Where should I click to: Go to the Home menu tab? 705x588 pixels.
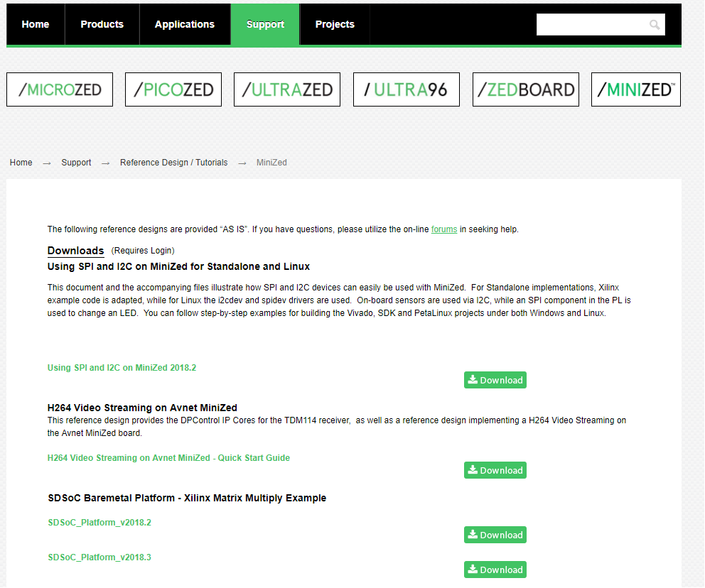tap(36, 24)
